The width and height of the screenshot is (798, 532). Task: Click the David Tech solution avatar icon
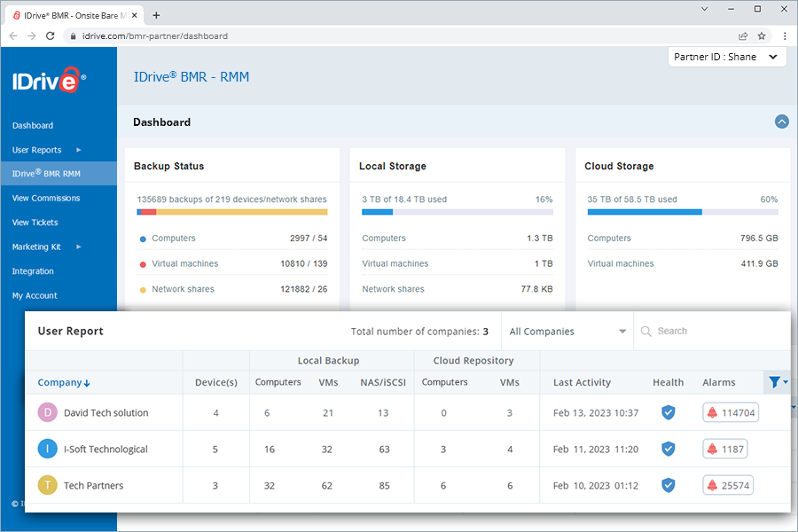tap(47, 412)
